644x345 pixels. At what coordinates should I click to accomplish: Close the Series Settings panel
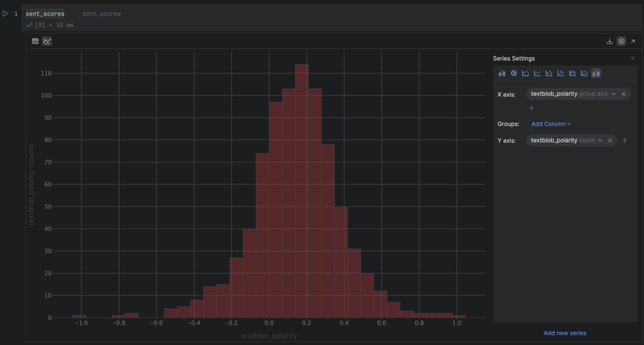click(x=633, y=58)
